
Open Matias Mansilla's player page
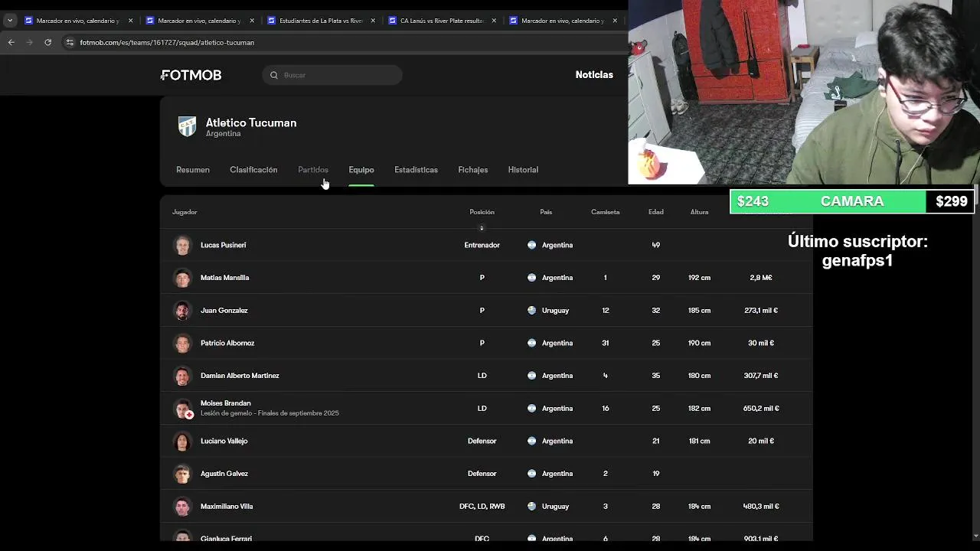pos(224,278)
